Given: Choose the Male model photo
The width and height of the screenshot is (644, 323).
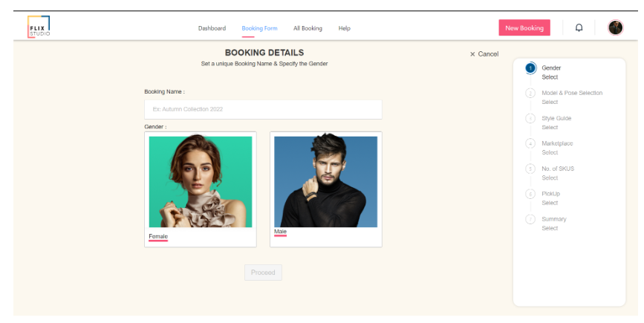Looking at the screenshot, I should click(325, 182).
